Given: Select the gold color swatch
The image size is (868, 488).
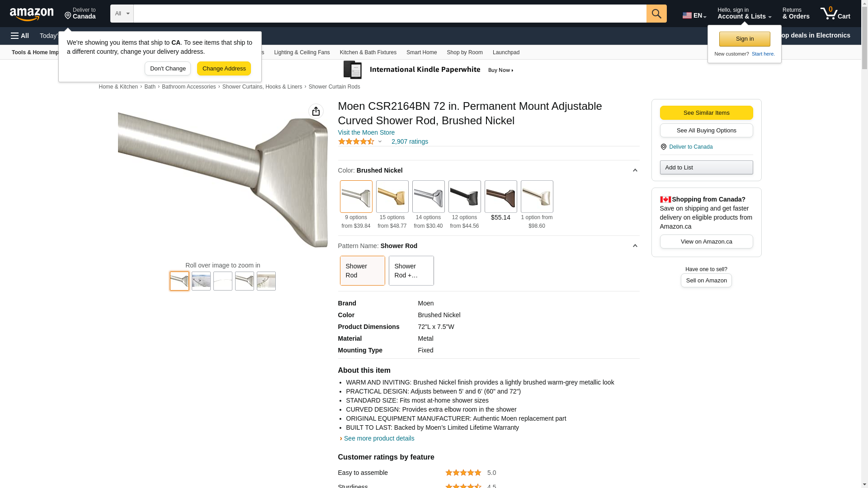Looking at the screenshot, I should coord(392,197).
